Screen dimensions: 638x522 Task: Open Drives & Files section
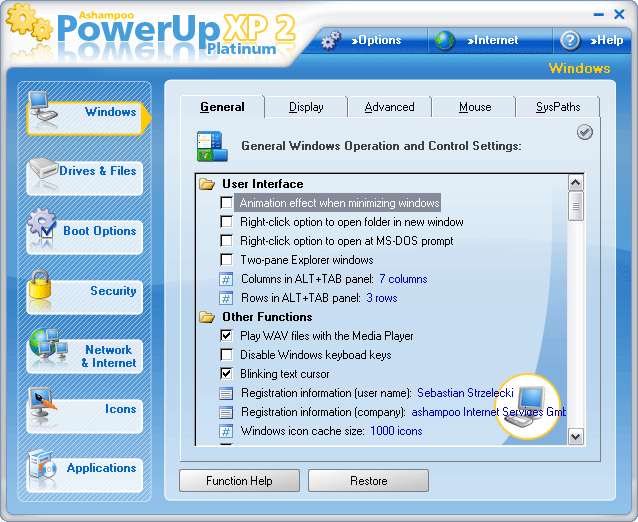(x=85, y=172)
